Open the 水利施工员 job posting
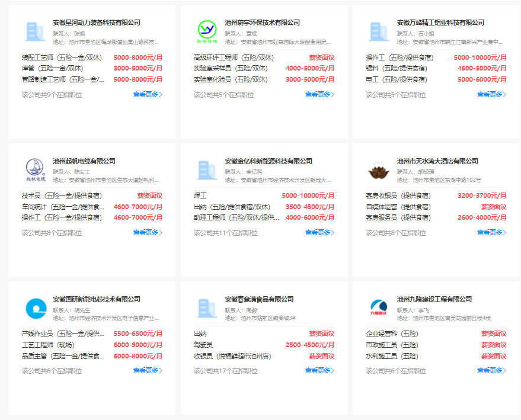This screenshot has width=521, height=420. click(392, 356)
